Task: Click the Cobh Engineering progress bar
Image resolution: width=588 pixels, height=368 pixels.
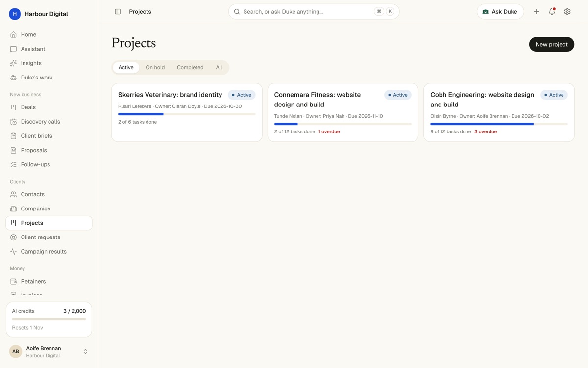Action: click(499, 124)
